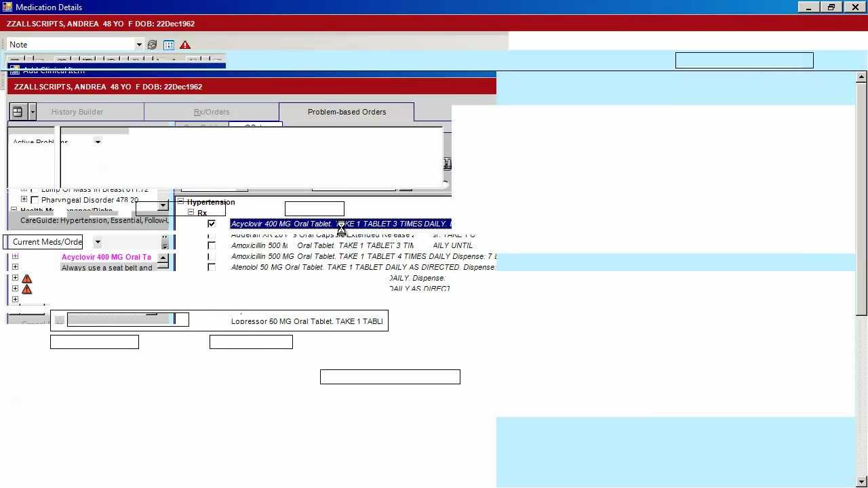Viewport: 868px width, 488px height.
Task: Expand the Acyclovir 400 MG current med node
Action: pyautogui.click(x=15, y=256)
